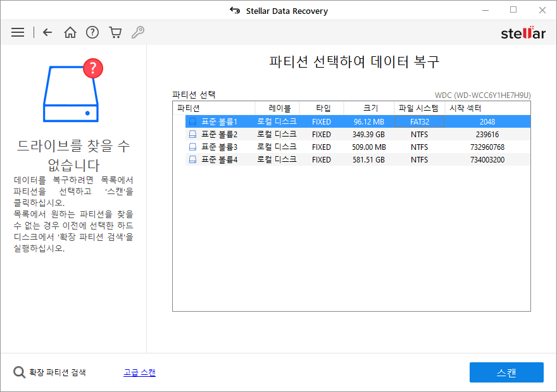Viewport: 557px width, 392px height.
Task: Click the start sector 239616 cell
Action: 487,135
